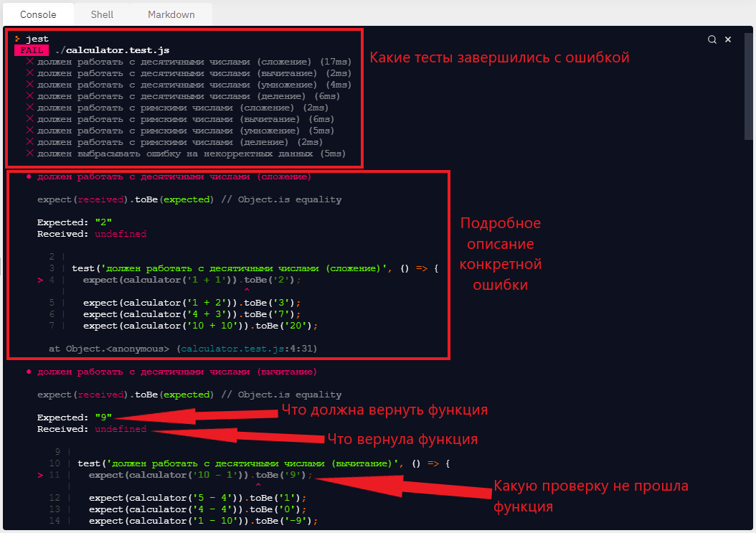
Task: Click the red X beside the decimal multiplication test
Action: [31, 85]
